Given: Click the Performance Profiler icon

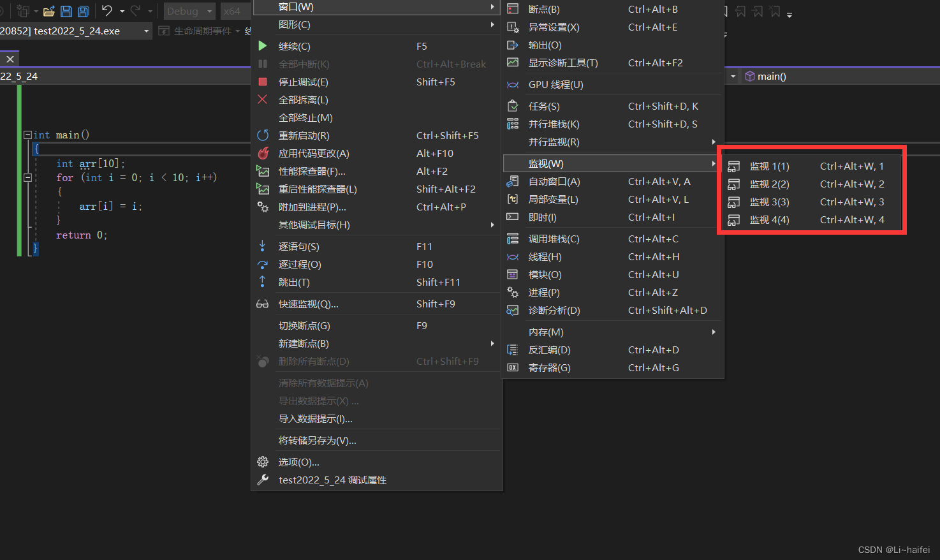Looking at the screenshot, I should click(262, 171).
